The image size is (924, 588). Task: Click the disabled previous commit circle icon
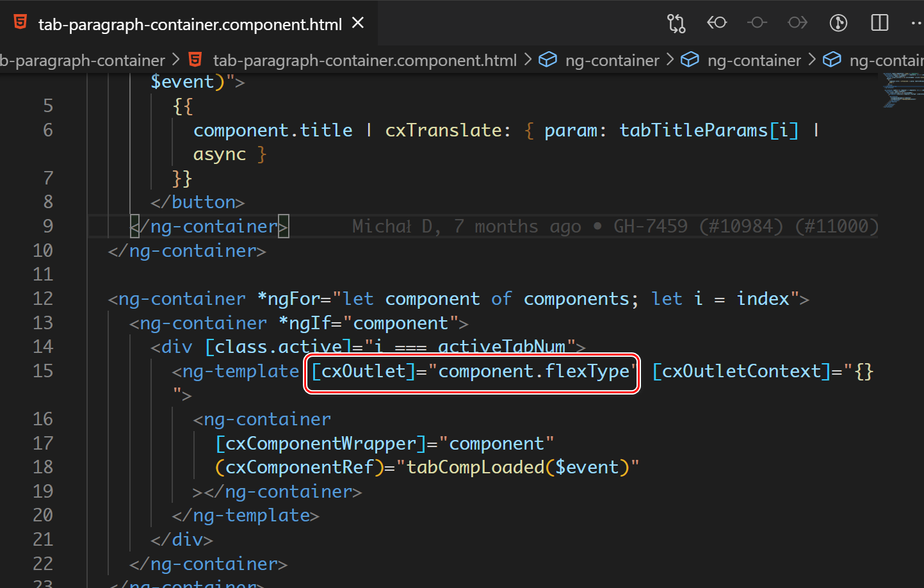click(757, 23)
